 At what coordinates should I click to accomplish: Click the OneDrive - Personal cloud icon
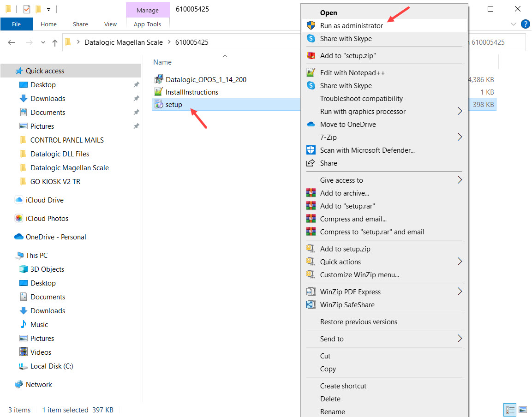(x=19, y=237)
